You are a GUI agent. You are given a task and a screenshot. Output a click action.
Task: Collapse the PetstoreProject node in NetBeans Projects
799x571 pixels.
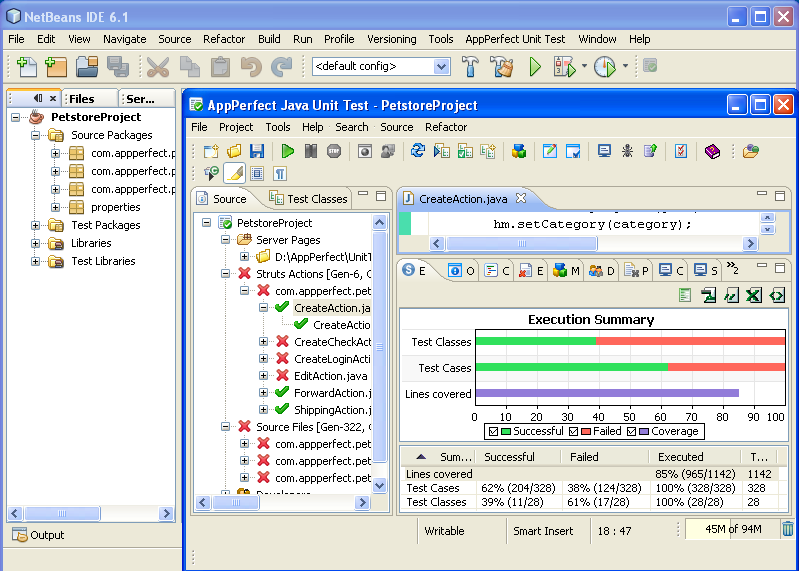tap(16, 117)
